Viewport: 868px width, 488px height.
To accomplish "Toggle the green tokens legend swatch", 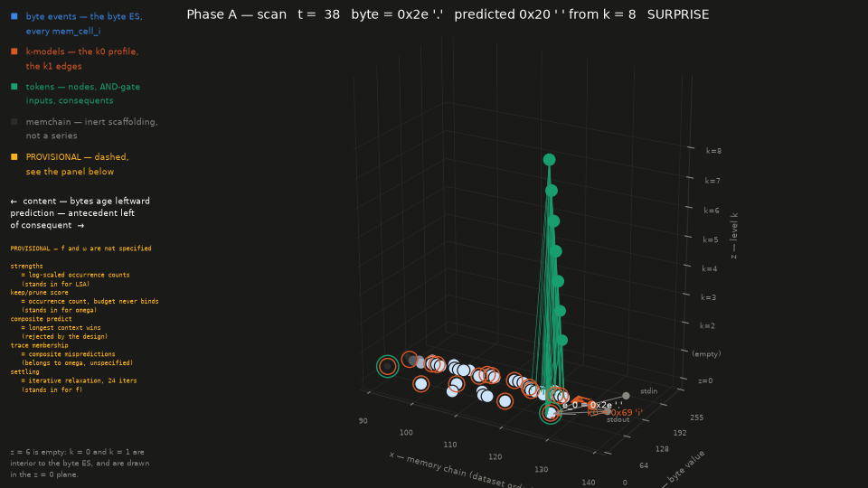I will tap(14, 87).
